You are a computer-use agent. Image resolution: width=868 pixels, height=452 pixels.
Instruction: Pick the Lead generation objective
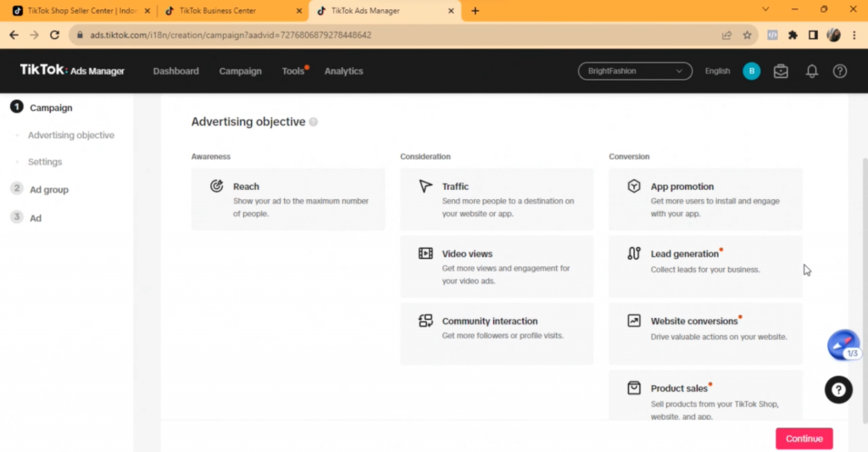705,266
